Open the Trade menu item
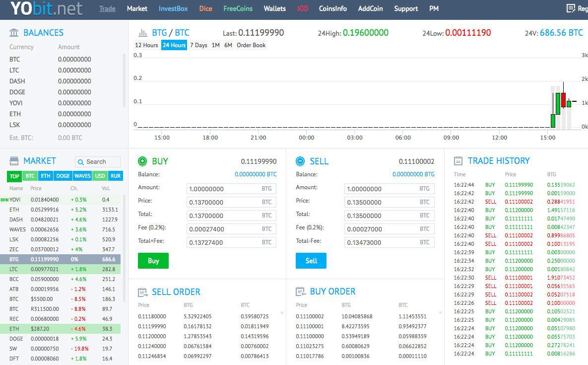 107,8
